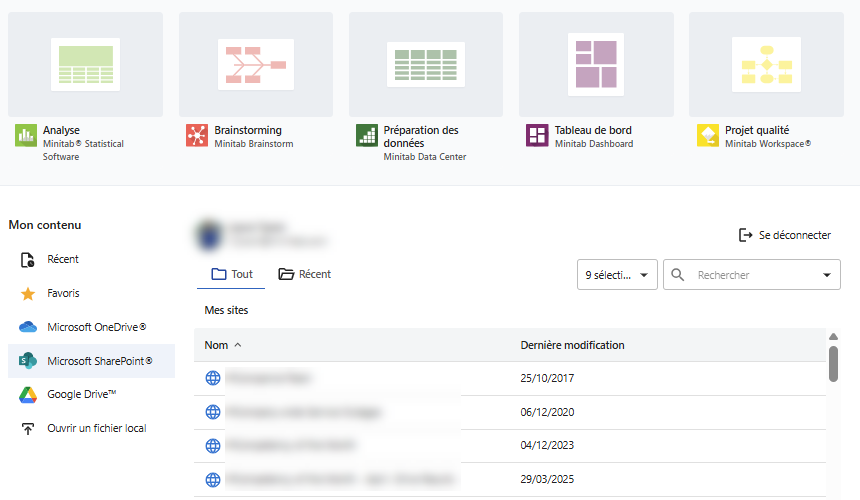This screenshot has width=860, height=500.
Task: Click the globe icon of the 25/10/2017 site
Action: pos(213,378)
